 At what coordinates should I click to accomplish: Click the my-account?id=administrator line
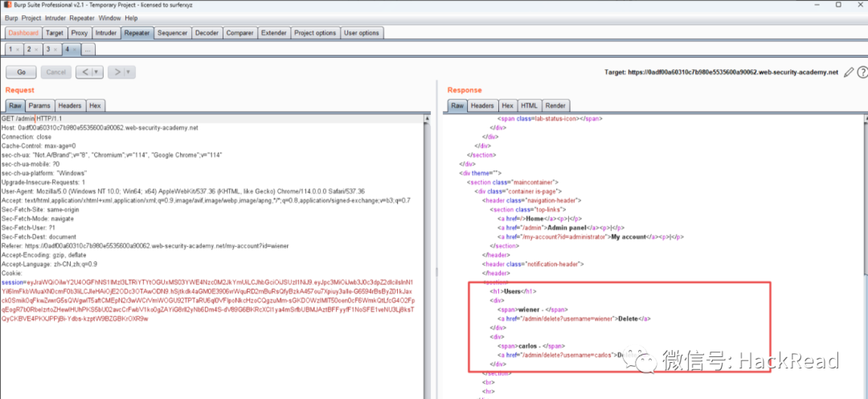click(x=591, y=237)
